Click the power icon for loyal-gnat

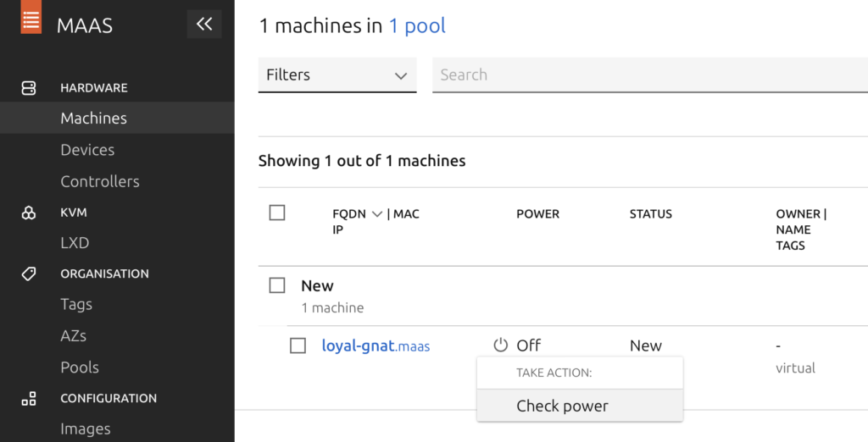[500, 345]
